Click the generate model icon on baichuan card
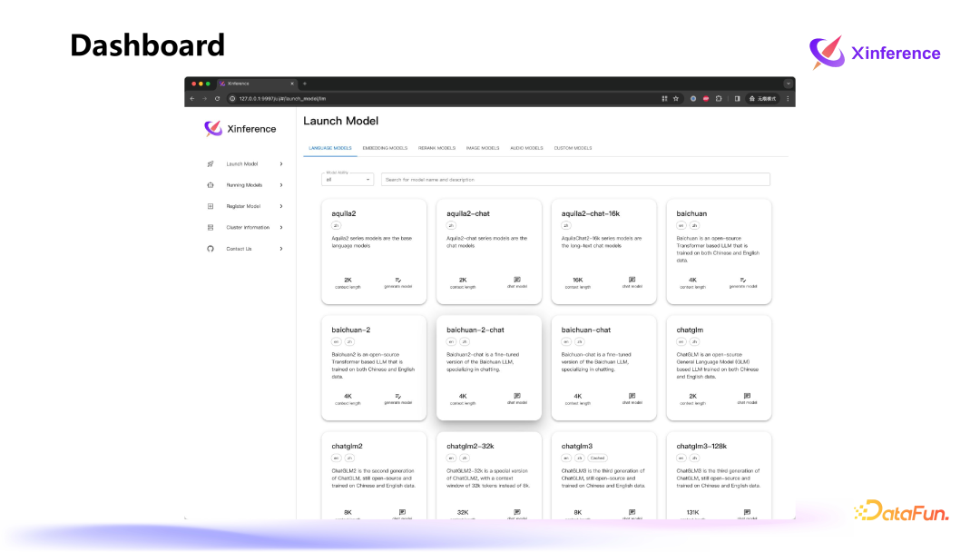 [743, 280]
